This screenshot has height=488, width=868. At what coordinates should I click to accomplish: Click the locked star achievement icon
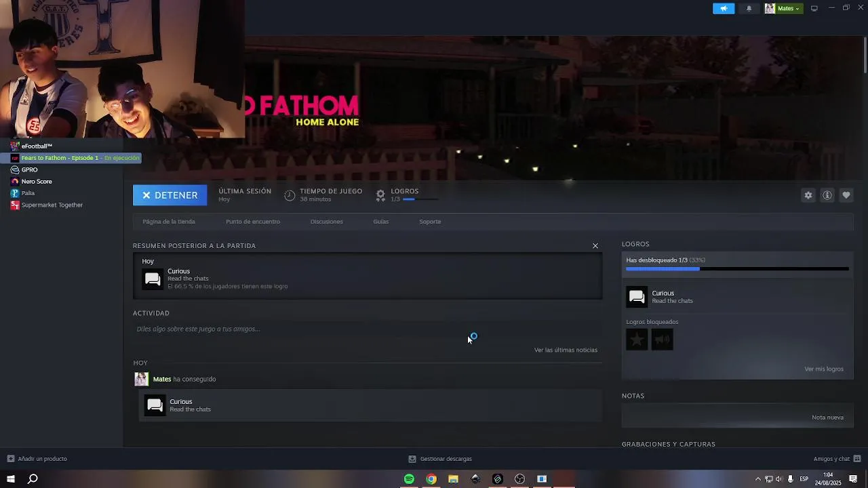coord(637,340)
